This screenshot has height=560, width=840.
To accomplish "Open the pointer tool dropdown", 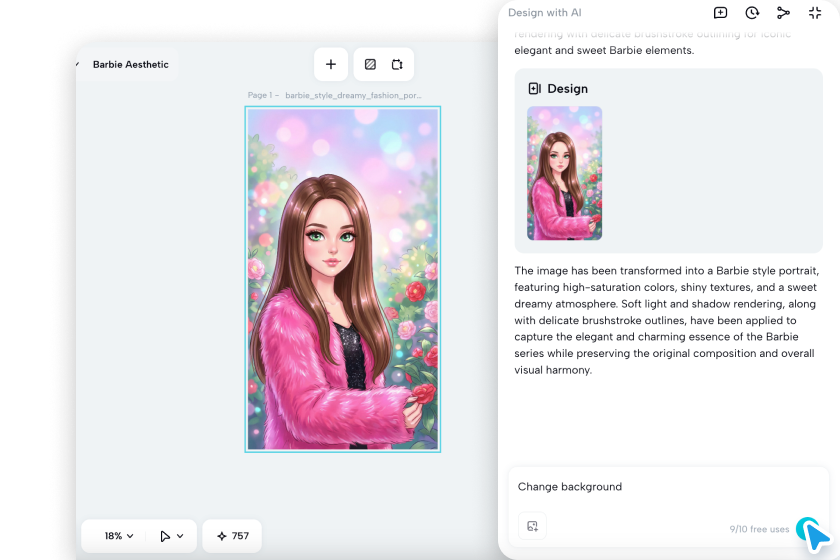I will pos(172,536).
